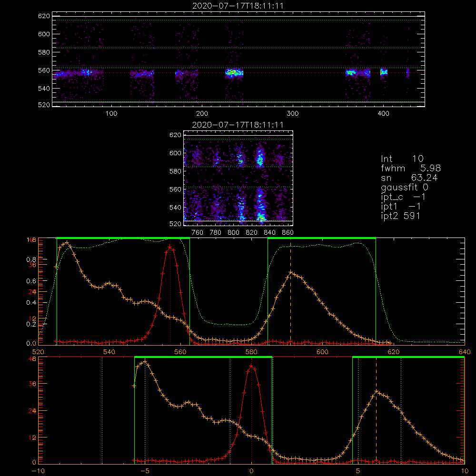Viewport: 476px width, 476px height.
Task: Click the right thick green bar above the bottom plot
Action: click(408, 357)
